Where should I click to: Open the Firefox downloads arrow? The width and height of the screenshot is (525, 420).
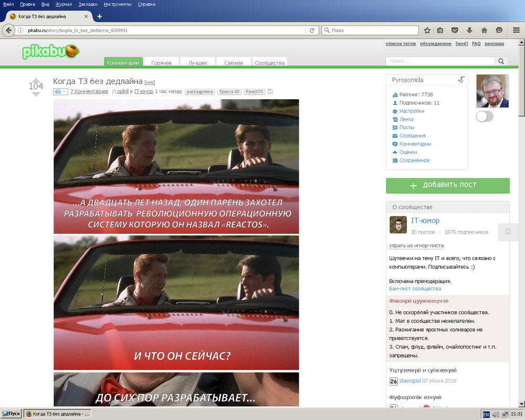click(x=469, y=30)
